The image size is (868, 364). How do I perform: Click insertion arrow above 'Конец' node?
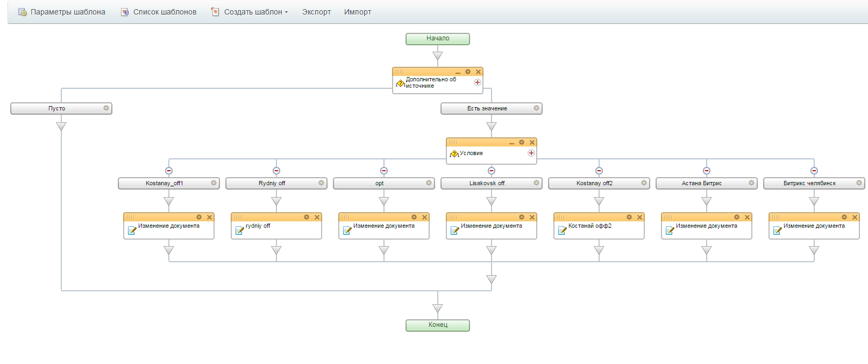point(438,309)
